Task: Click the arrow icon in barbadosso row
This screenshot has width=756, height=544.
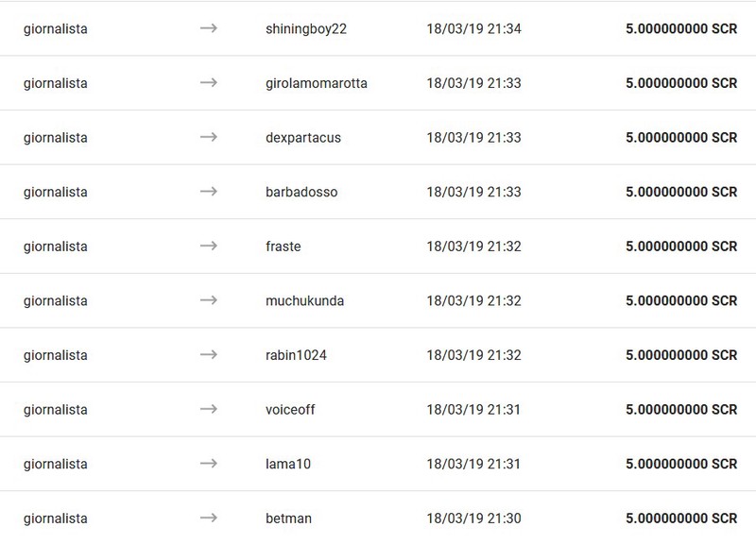Action: tap(208, 192)
